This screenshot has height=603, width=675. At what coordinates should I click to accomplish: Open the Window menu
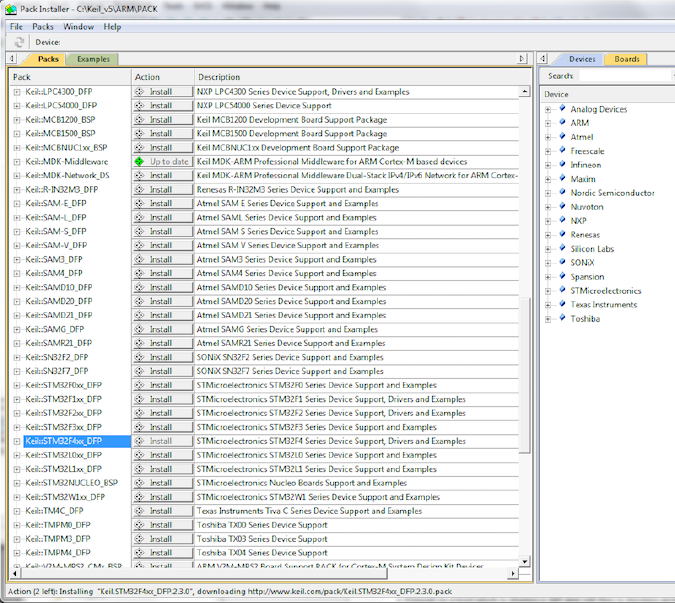click(78, 27)
